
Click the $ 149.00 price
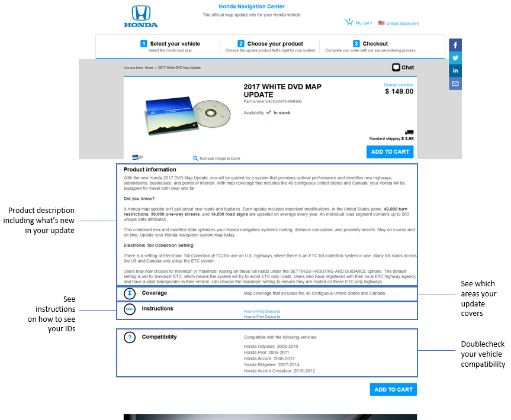tap(399, 92)
